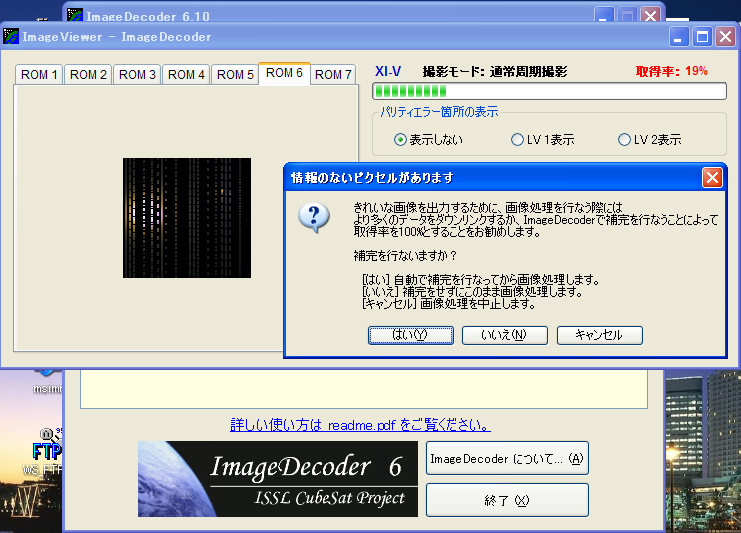Click the question mark icon in dialog
The width and height of the screenshot is (741, 533).
click(314, 218)
